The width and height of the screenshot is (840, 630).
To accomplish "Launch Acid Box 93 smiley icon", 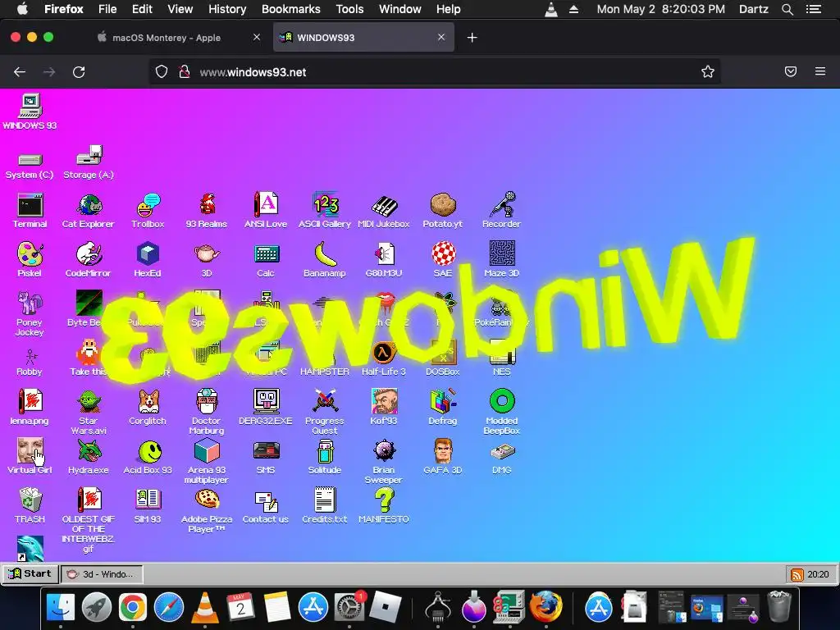I will (x=149, y=452).
